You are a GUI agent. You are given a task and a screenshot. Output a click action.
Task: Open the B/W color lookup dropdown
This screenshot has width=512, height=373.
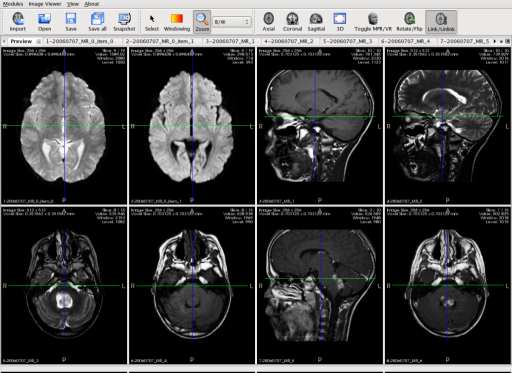pos(232,22)
